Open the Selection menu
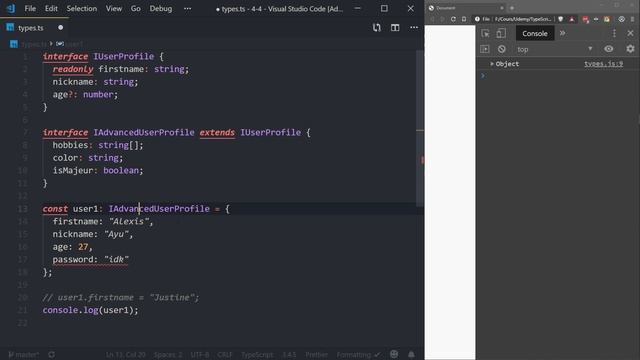The width and height of the screenshot is (640, 360). pos(82,9)
